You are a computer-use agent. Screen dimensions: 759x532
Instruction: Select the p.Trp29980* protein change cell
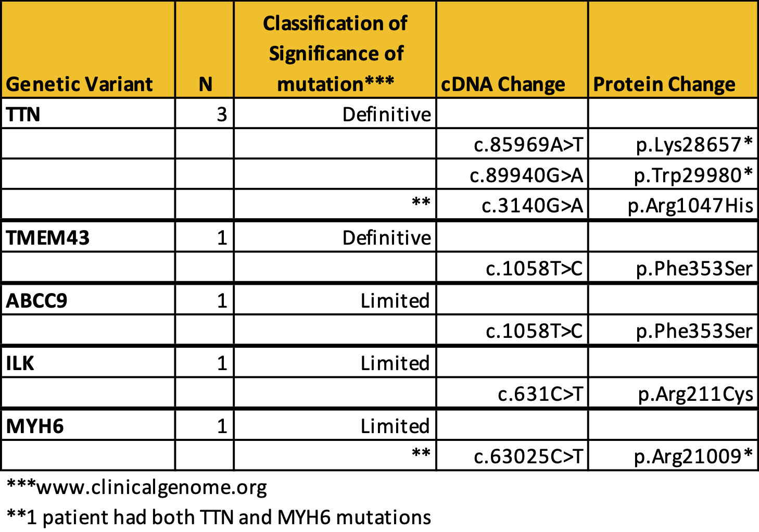click(693, 175)
